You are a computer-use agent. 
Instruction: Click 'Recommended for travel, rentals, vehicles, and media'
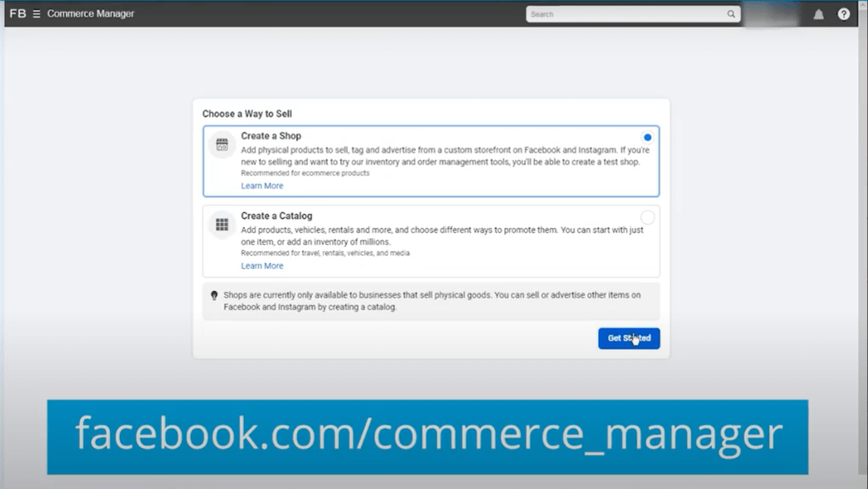[325, 253]
